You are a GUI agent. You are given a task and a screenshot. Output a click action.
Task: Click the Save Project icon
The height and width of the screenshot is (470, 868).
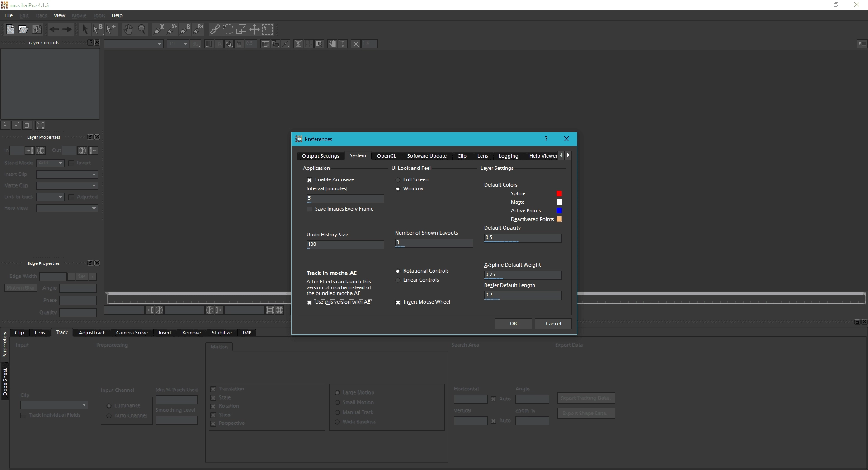pyautogui.click(x=37, y=29)
